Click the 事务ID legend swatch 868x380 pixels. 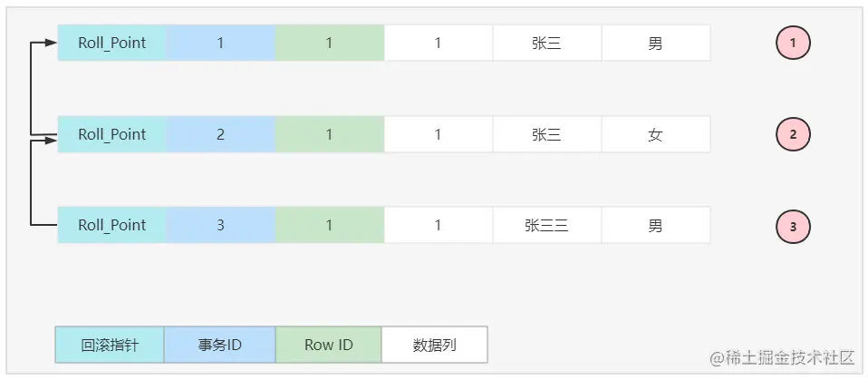[218, 345]
